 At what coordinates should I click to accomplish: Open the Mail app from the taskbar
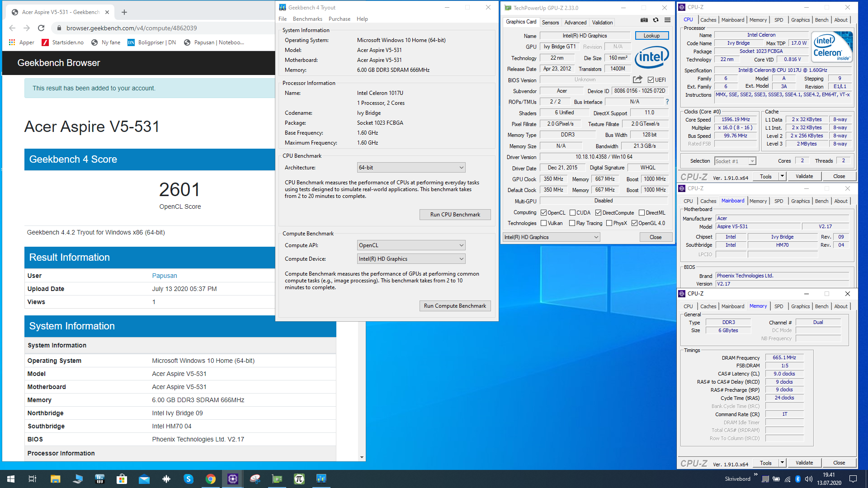144,479
